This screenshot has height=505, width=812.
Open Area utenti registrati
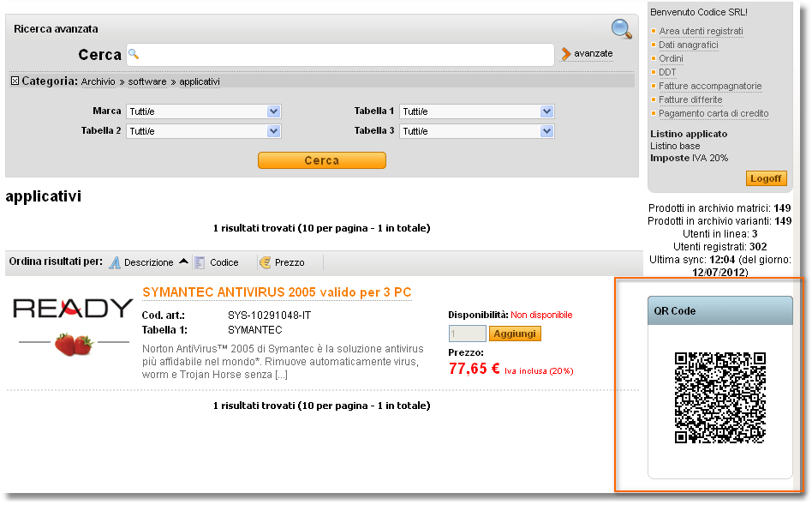click(701, 31)
